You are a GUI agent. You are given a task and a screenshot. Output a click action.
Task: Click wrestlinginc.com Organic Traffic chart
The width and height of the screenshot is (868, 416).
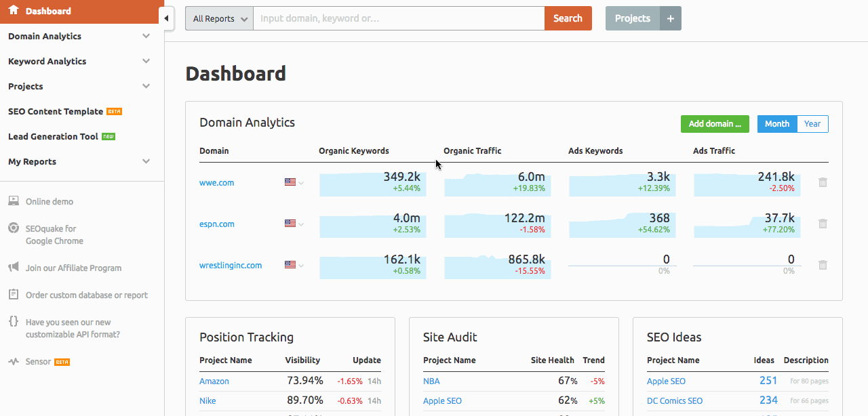point(497,266)
